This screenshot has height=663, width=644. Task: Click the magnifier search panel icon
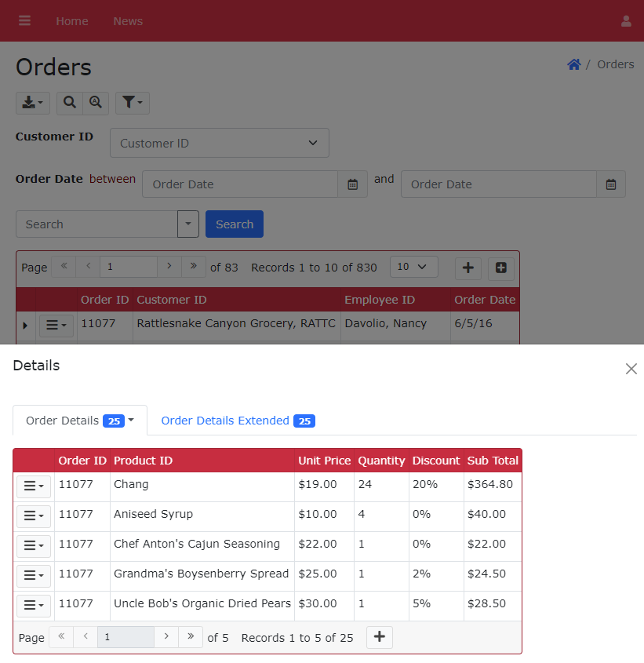70,103
